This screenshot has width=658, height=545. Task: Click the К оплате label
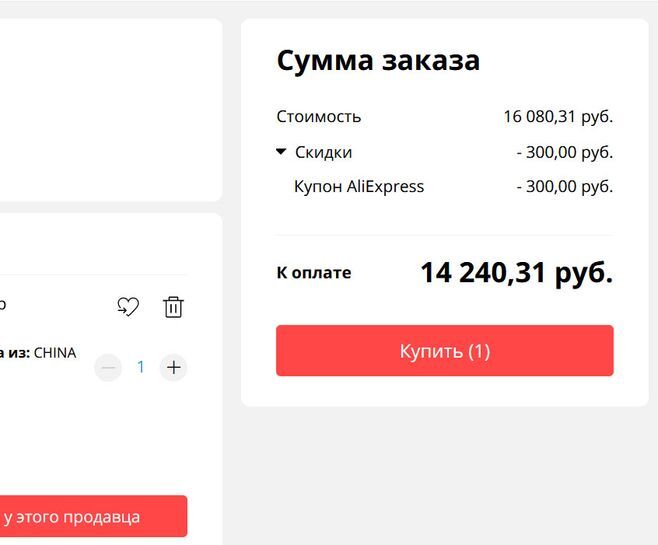(x=314, y=272)
